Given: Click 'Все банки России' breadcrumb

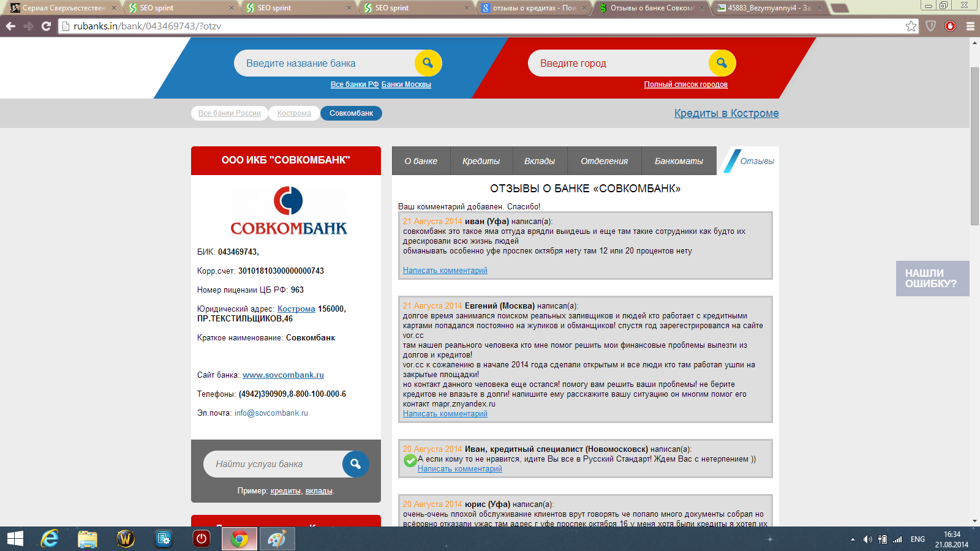Looking at the screenshot, I should pyautogui.click(x=230, y=113).
